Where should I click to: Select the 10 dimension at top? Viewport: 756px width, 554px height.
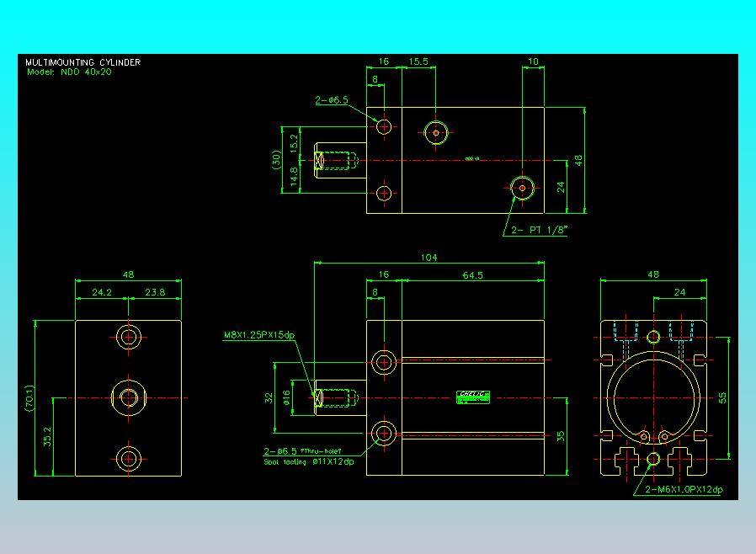click(x=533, y=61)
